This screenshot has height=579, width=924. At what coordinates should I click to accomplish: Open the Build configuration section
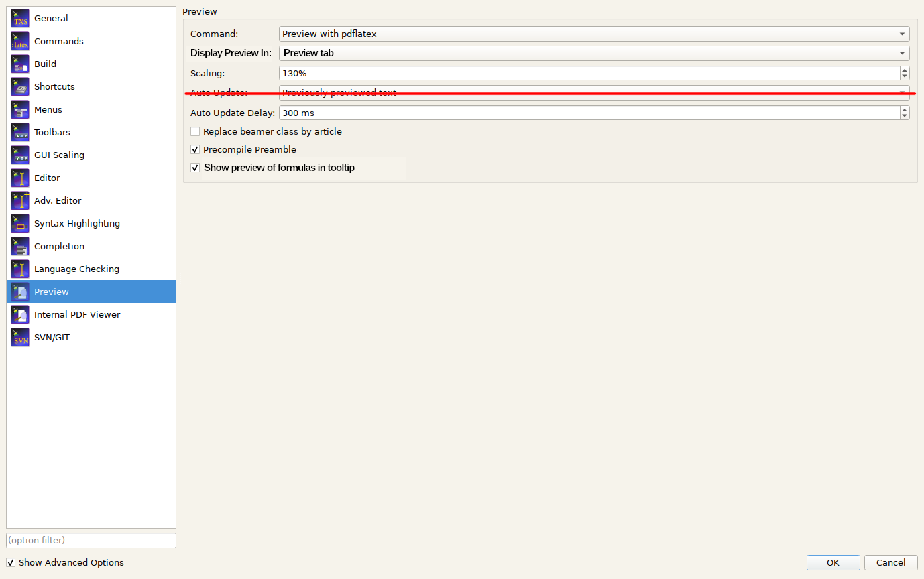point(45,64)
